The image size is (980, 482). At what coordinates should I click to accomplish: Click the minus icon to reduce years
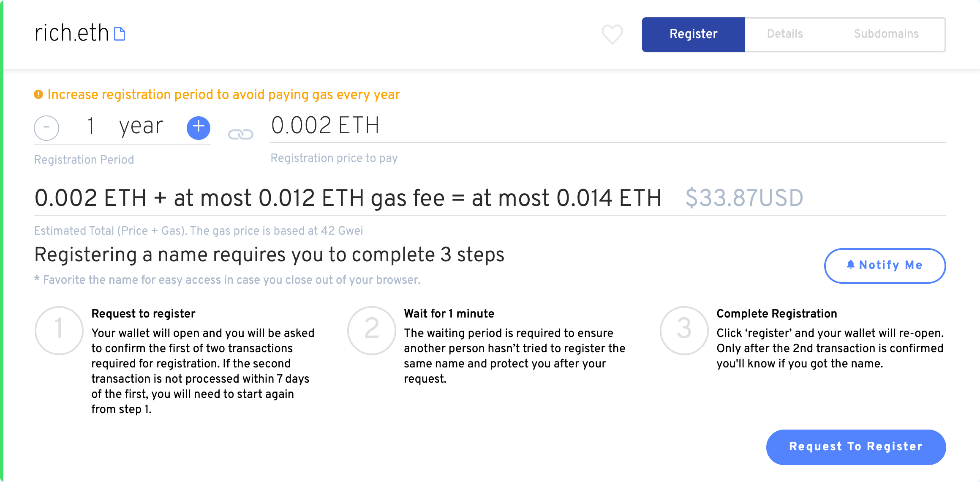tap(46, 128)
